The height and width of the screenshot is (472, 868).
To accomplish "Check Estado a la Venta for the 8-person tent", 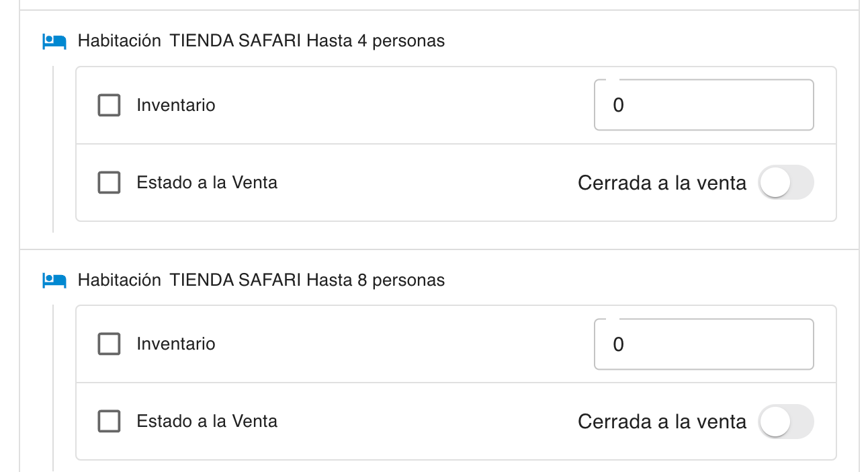I will coord(109,422).
